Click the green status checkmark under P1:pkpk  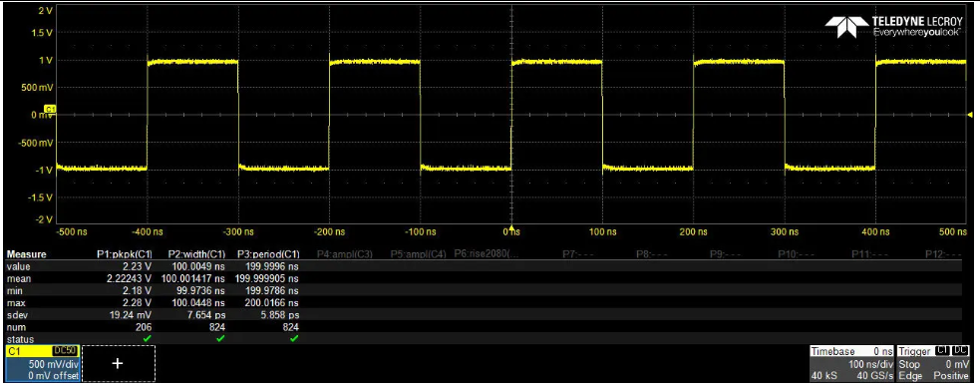point(147,338)
